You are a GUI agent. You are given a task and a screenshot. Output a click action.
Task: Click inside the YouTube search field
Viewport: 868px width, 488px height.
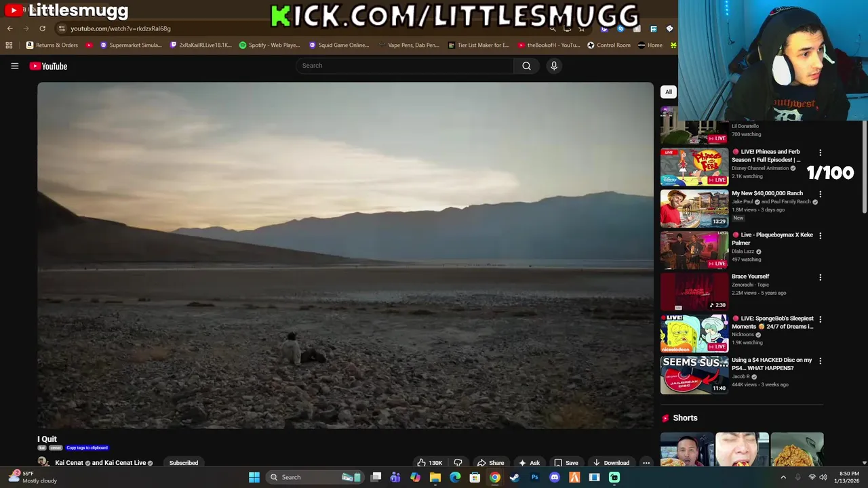point(405,66)
